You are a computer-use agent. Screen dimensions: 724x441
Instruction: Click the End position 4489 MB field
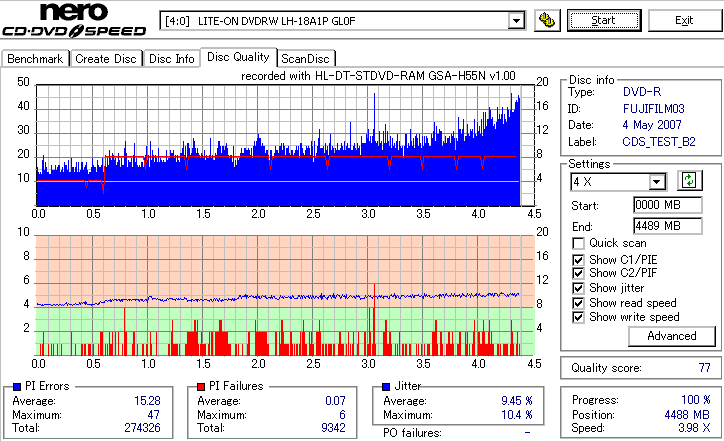click(x=668, y=226)
